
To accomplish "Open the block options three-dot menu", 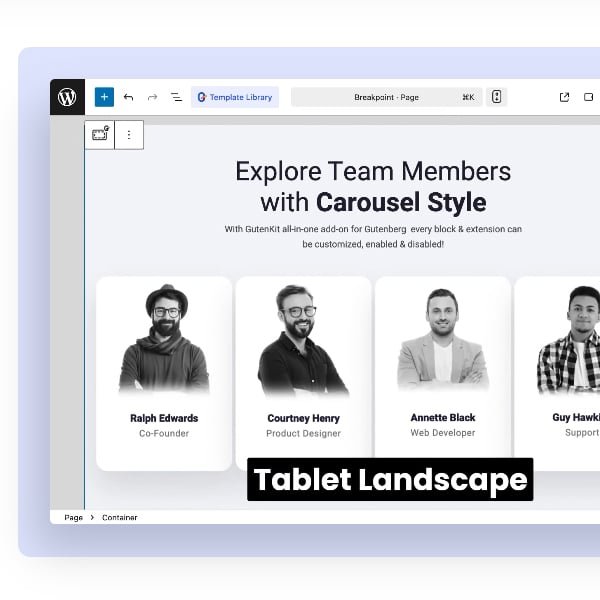I will [129, 134].
